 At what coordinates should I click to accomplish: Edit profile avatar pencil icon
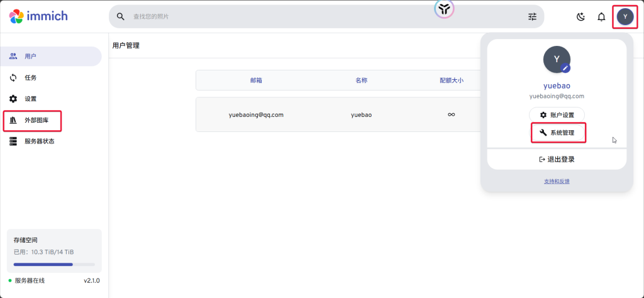(x=565, y=67)
